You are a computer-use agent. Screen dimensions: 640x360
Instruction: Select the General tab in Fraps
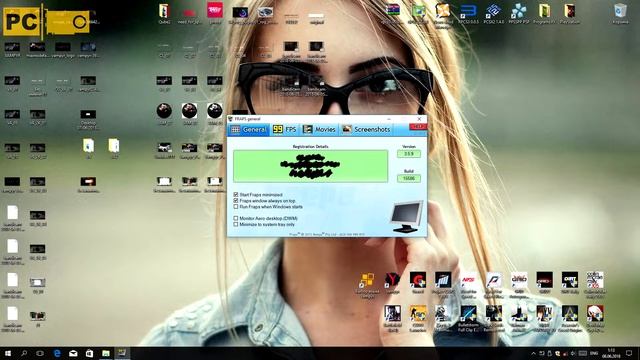click(248, 129)
